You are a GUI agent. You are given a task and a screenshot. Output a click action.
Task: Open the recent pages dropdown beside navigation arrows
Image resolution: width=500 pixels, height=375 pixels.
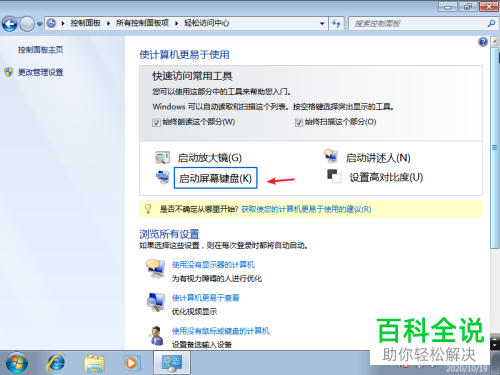[40, 24]
